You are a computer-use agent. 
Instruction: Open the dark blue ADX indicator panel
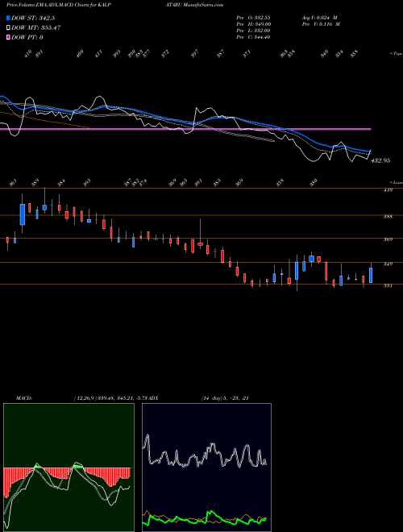tap(206, 468)
